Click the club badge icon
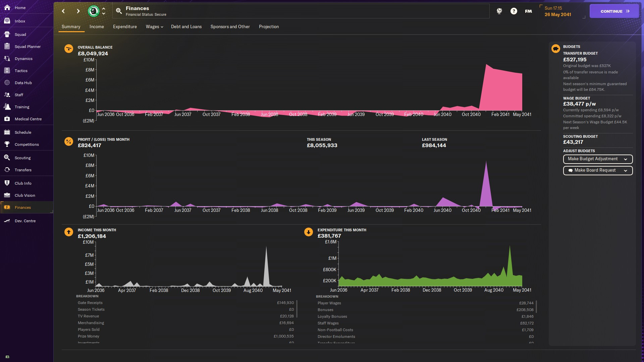 [x=94, y=11]
